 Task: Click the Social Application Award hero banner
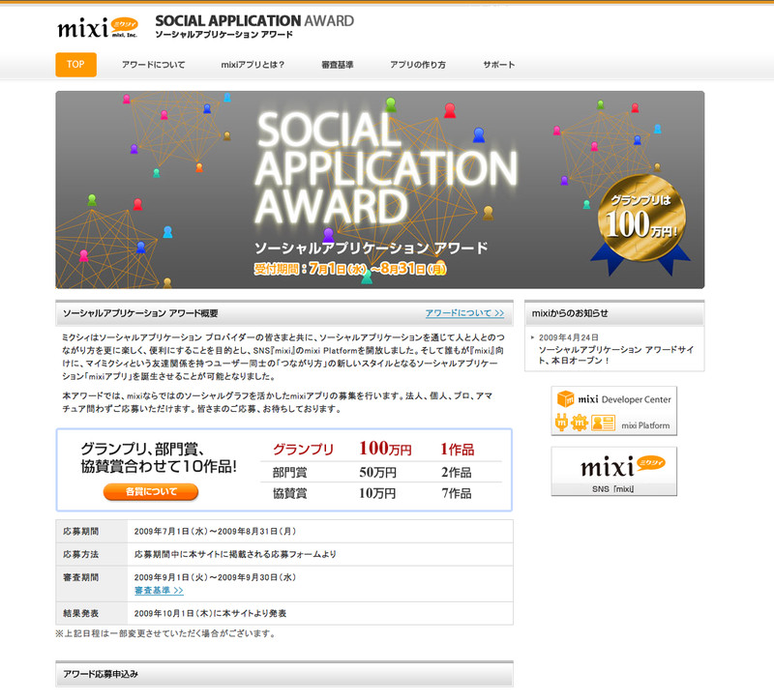tap(379, 190)
